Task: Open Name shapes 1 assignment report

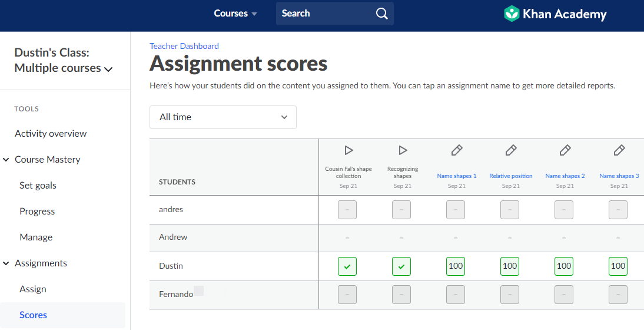Action: (x=457, y=176)
